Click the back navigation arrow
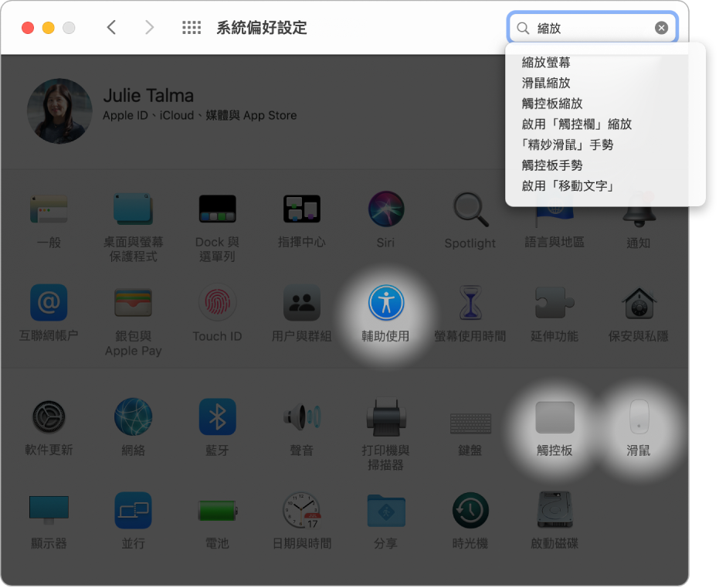The height and width of the screenshot is (588, 719). (x=111, y=27)
